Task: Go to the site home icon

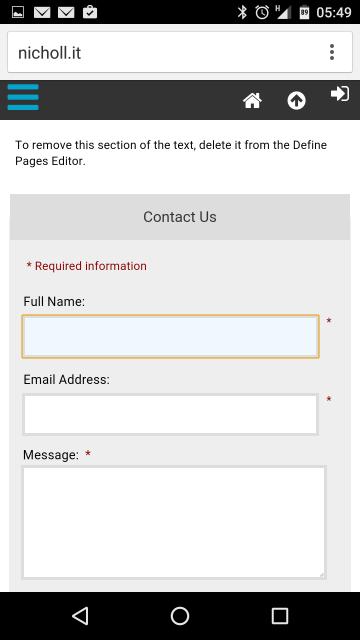Action: pyautogui.click(x=252, y=100)
